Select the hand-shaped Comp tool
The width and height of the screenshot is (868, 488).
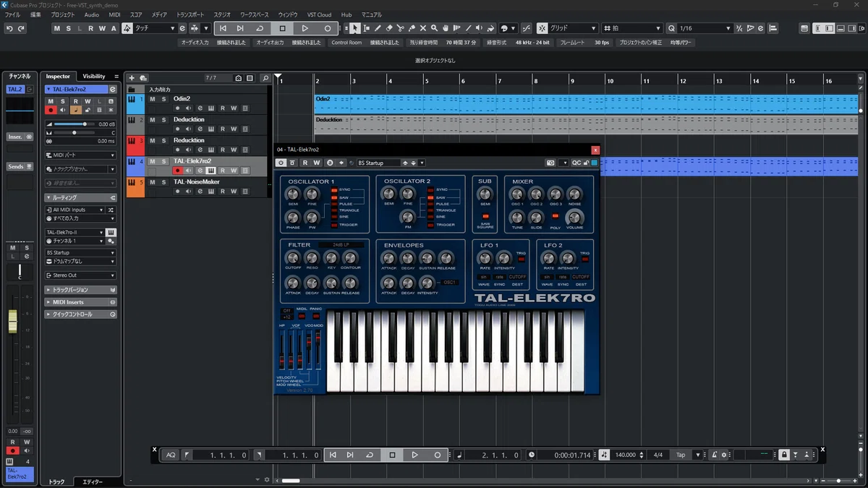coord(446,28)
